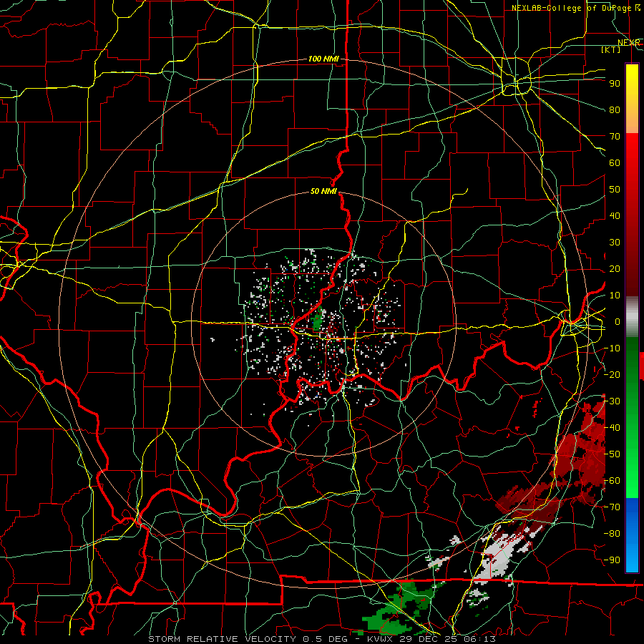Click the -20 value on the velocity scale
644x644 pixels.
click(613, 374)
